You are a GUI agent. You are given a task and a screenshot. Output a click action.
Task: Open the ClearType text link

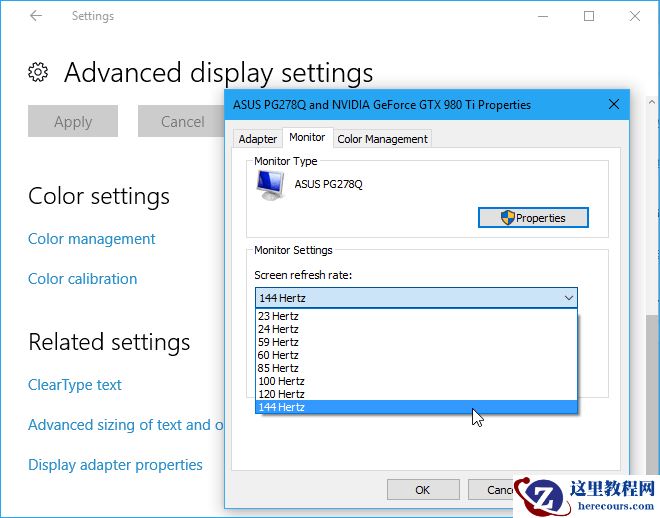pos(75,385)
